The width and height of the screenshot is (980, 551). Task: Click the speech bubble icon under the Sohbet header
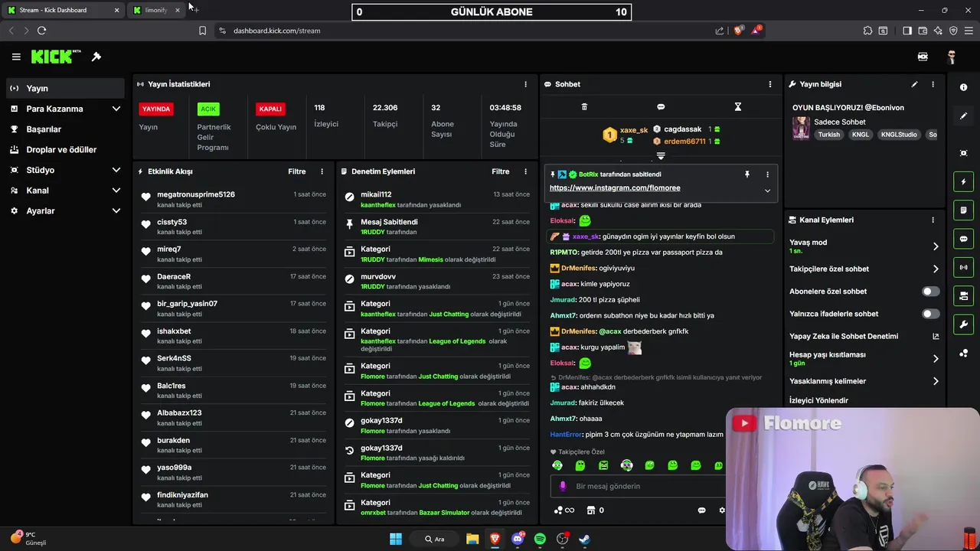click(x=661, y=107)
